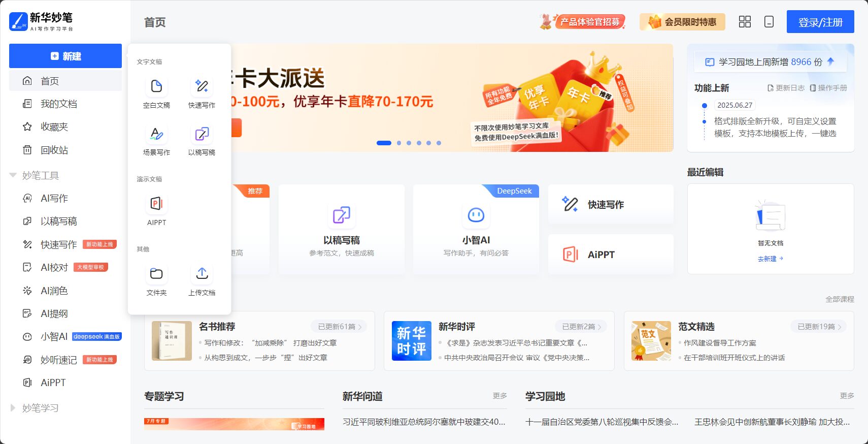The width and height of the screenshot is (868, 444).
Task: Expand 已更新61篇 in 名书推荐
Action: click(340, 327)
